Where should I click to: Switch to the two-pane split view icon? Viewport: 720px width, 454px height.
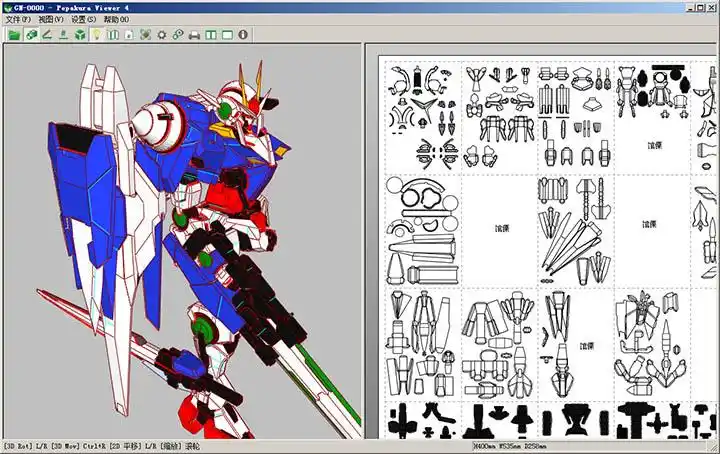point(211,35)
